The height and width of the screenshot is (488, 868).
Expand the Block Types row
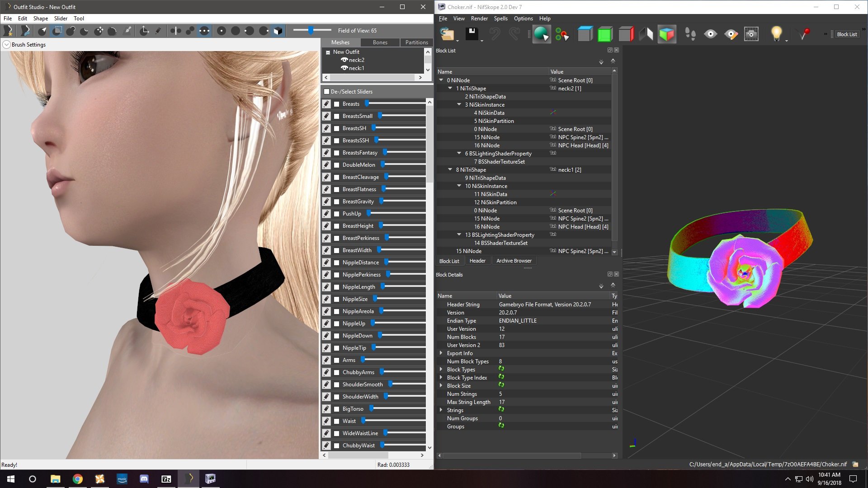click(441, 369)
